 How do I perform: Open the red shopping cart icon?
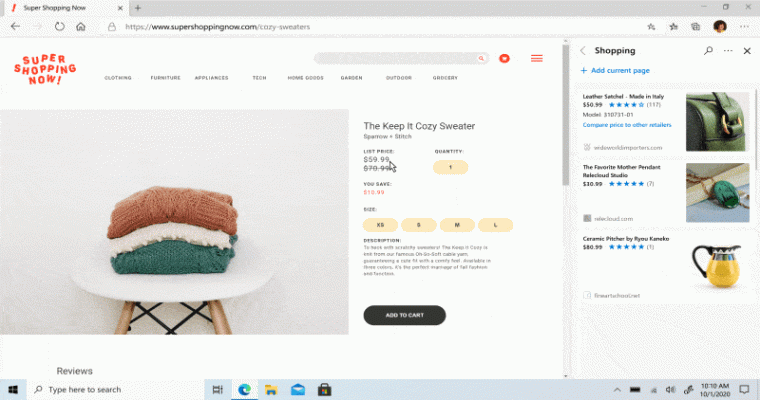click(505, 59)
